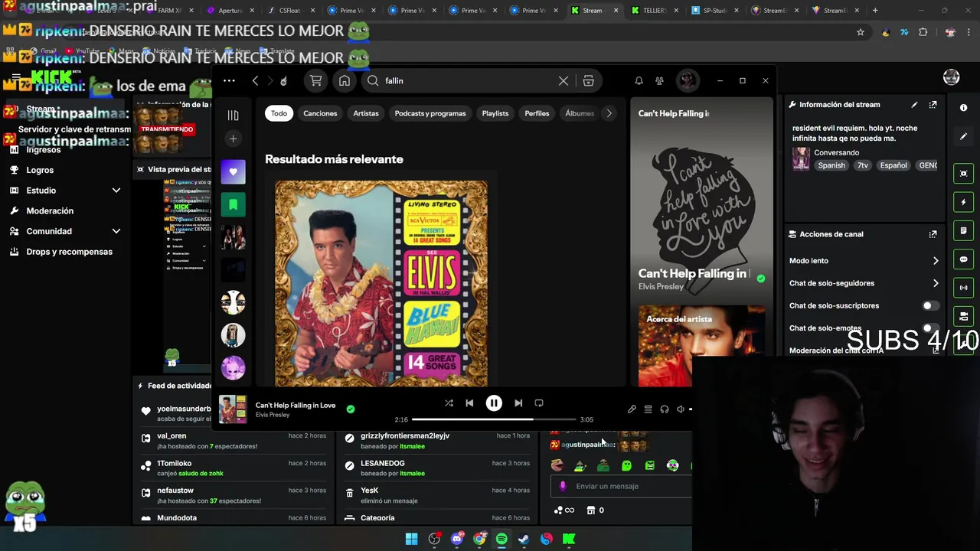Open Elvis Presley link in now-playing panel

click(661, 286)
